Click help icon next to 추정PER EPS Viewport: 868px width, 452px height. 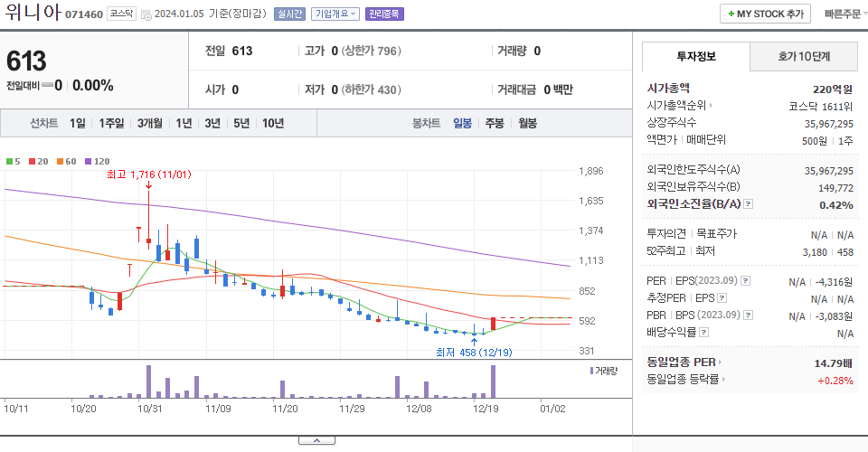pos(722,298)
